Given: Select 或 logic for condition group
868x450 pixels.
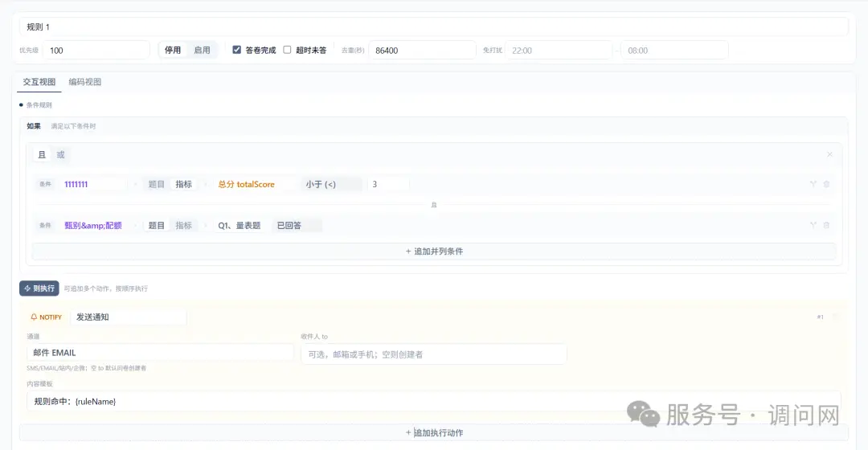Looking at the screenshot, I should click(61, 155).
